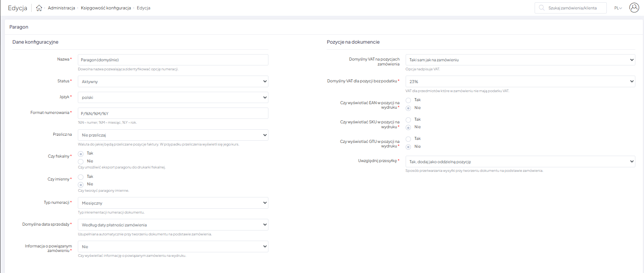Open the PL language selector

click(x=618, y=8)
